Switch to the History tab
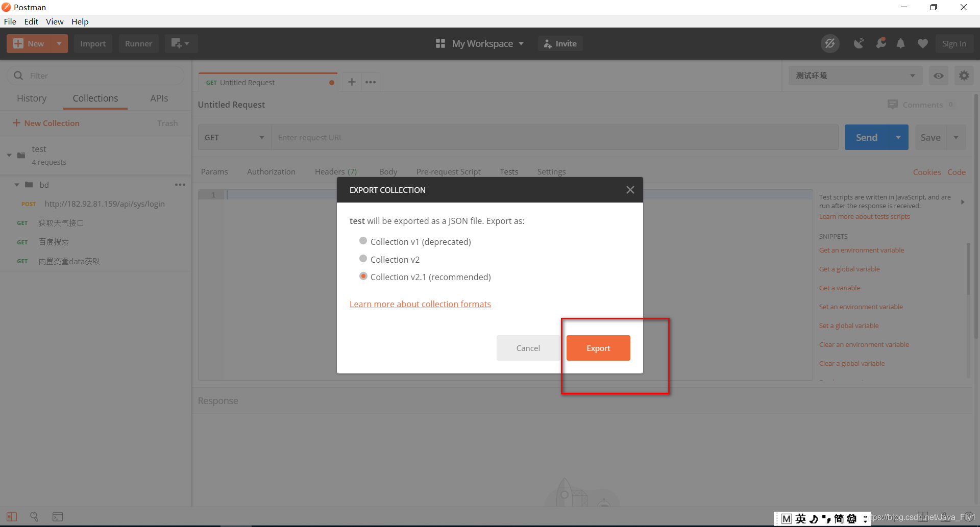 32,98
